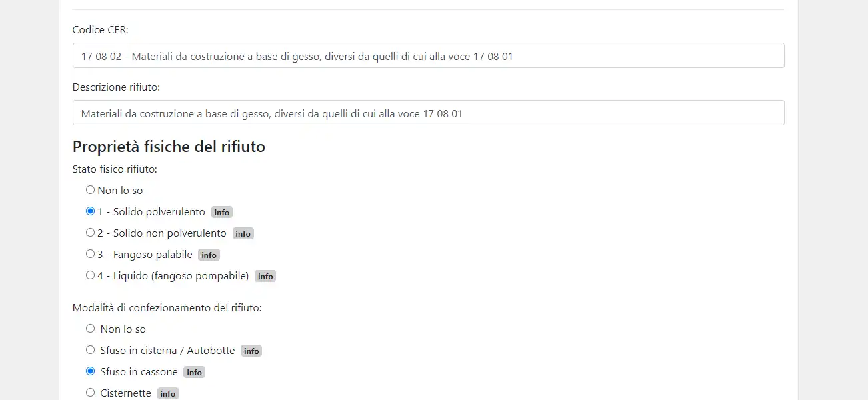Select 'Non lo so' for Stato fisico rifiuto
This screenshot has height=400, width=868.
(91, 190)
